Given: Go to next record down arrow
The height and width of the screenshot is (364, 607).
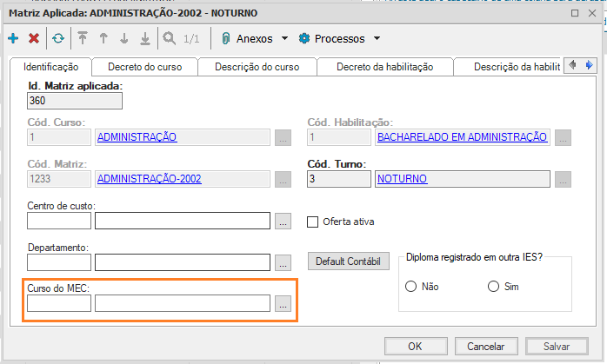Looking at the screenshot, I should coord(124,38).
